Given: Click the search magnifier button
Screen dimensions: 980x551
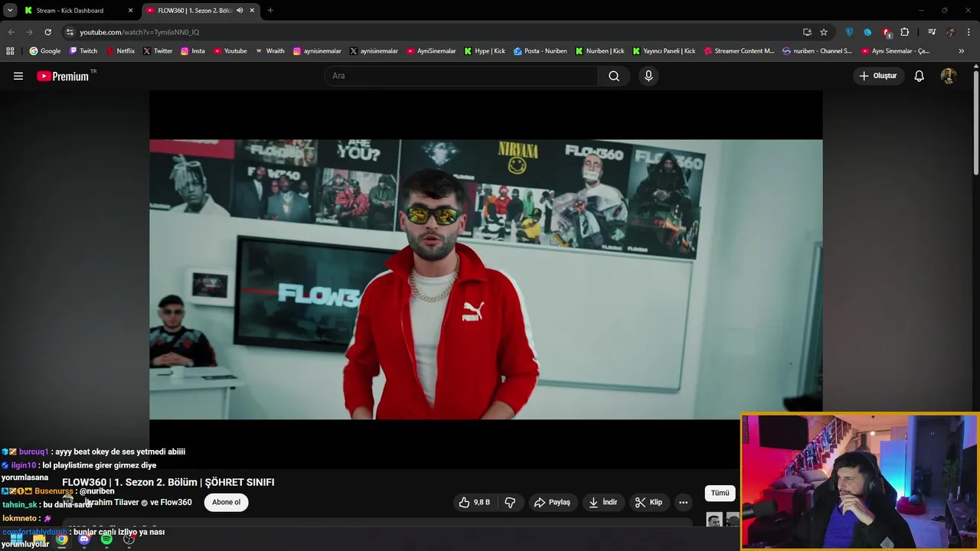Looking at the screenshot, I should (x=614, y=76).
